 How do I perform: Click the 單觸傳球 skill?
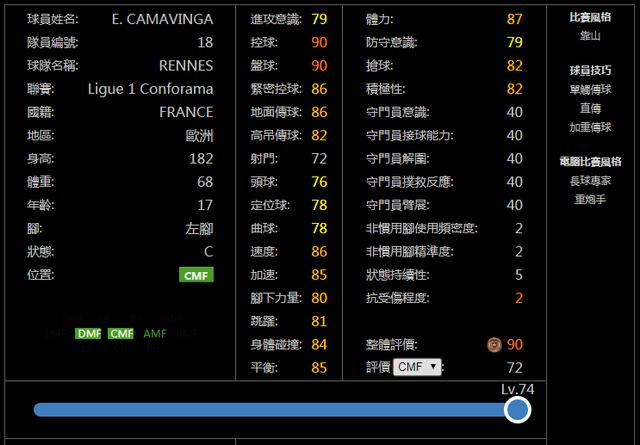pyautogui.click(x=590, y=89)
